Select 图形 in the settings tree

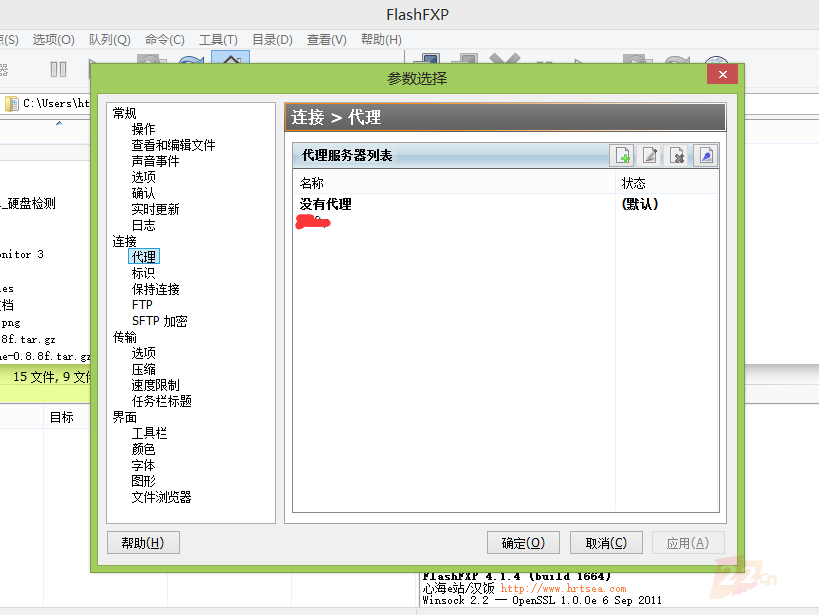point(143,481)
